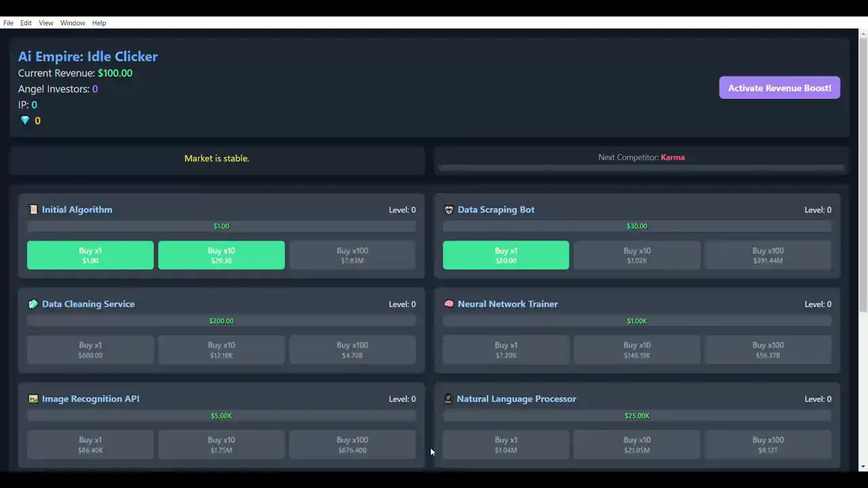868x488 pixels.
Task: Click the Data Cleaning Service title text
Action: point(88,304)
